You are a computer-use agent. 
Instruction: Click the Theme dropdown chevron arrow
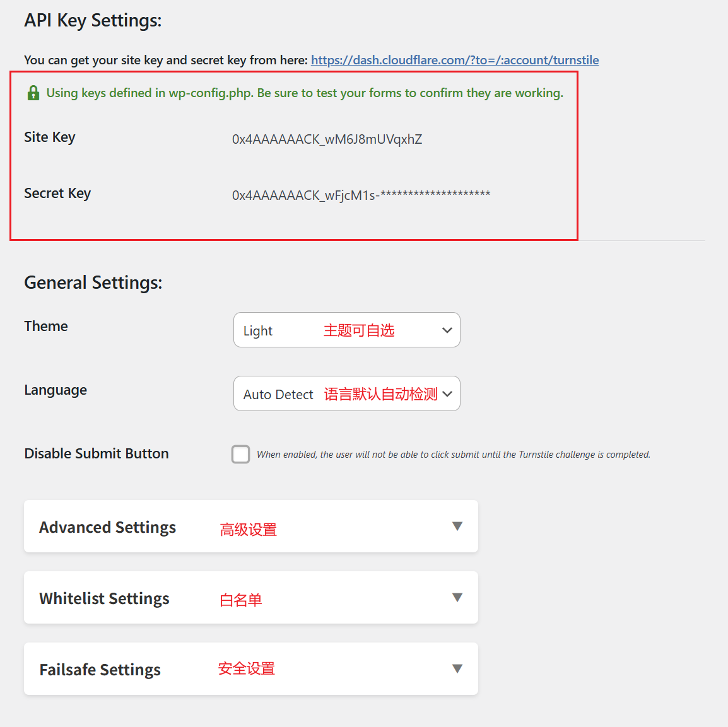(447, 330)
